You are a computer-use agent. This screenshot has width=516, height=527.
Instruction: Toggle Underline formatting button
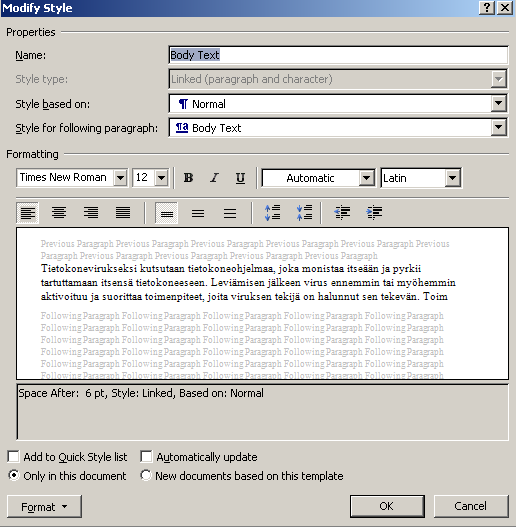pos(240,178)
